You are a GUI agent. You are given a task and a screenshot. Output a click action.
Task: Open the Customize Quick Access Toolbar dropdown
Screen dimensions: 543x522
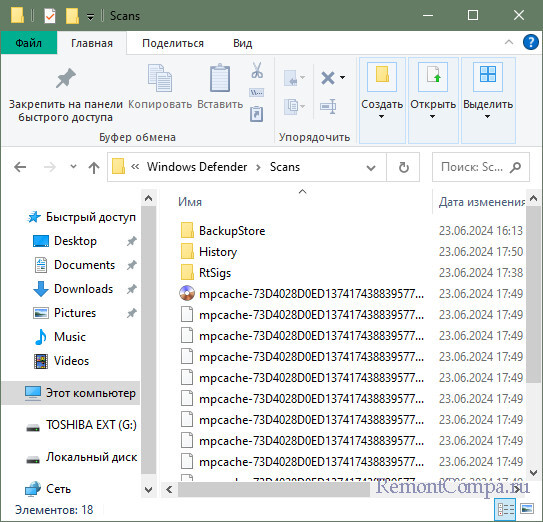click(90, 17)
